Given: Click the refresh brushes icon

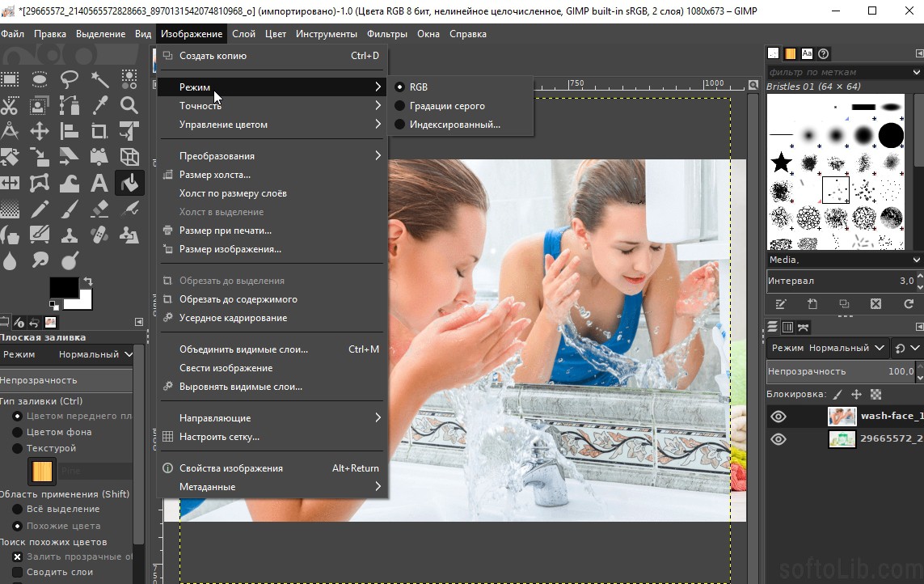Looking at the screenshot, I should (x=908, y=304).
